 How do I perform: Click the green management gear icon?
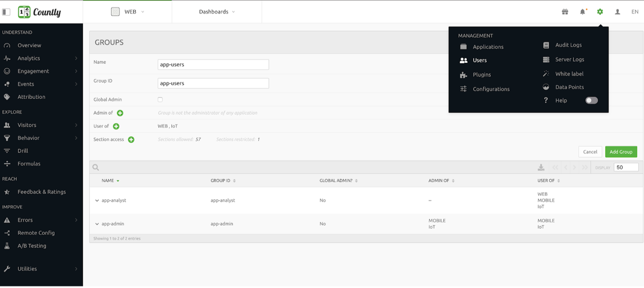[x=600, y=12]
